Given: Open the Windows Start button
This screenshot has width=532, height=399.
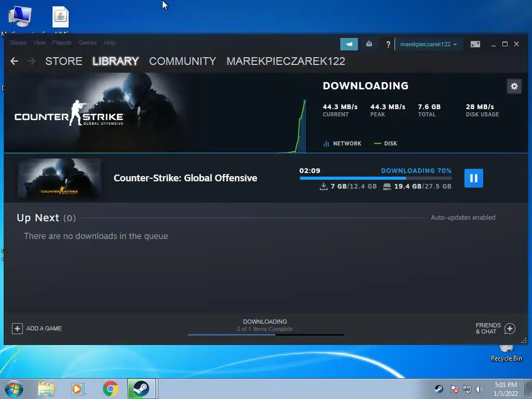Looking at the screenshot, I should pyautogui.click(x=13, y=389).
